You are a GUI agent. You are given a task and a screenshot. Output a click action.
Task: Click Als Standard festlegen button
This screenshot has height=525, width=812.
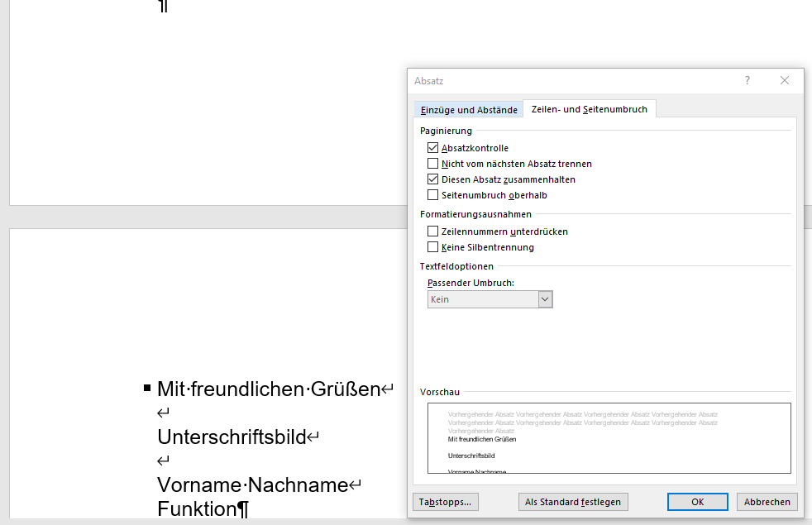573,502
